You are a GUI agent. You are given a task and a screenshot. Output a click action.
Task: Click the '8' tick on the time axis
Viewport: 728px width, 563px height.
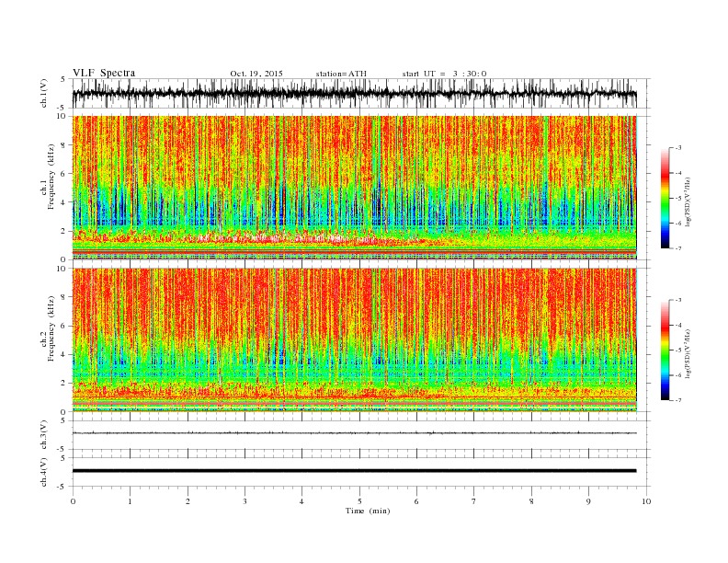tap(531, 501)
